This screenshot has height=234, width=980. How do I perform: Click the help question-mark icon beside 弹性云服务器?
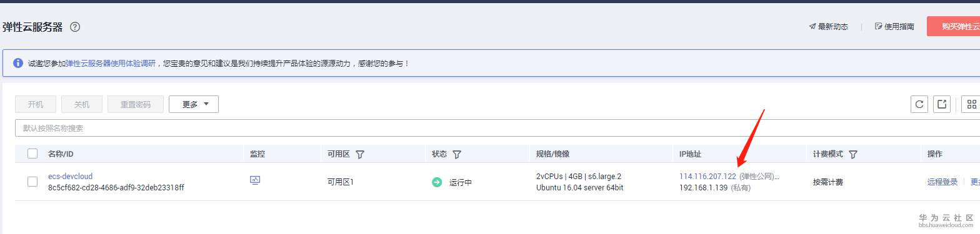(75, 27)
